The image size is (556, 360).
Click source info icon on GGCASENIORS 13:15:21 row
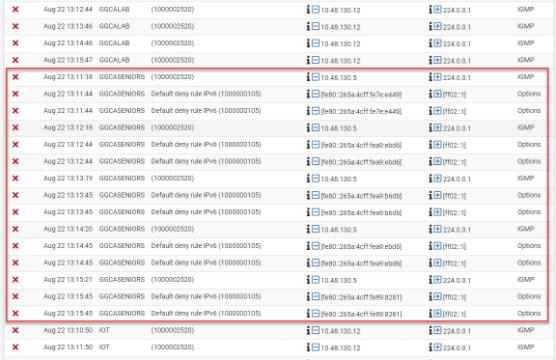coord(308,280)
